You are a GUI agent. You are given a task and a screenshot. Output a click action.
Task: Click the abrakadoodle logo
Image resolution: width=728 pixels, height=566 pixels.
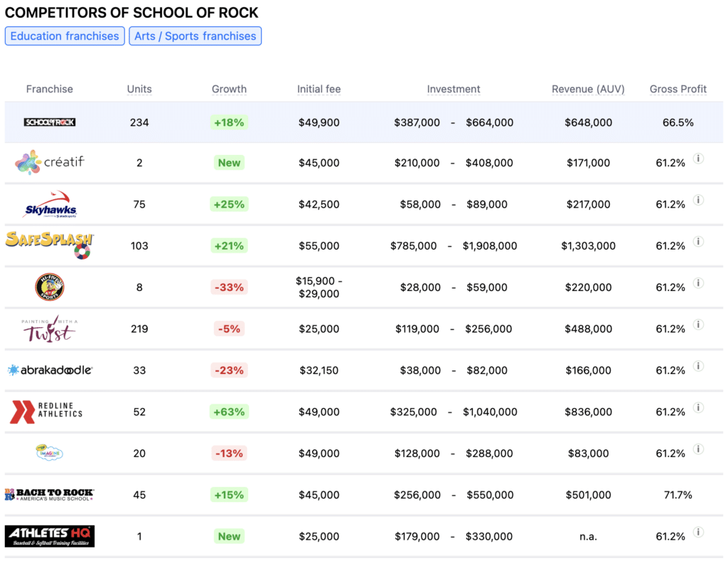50,370
